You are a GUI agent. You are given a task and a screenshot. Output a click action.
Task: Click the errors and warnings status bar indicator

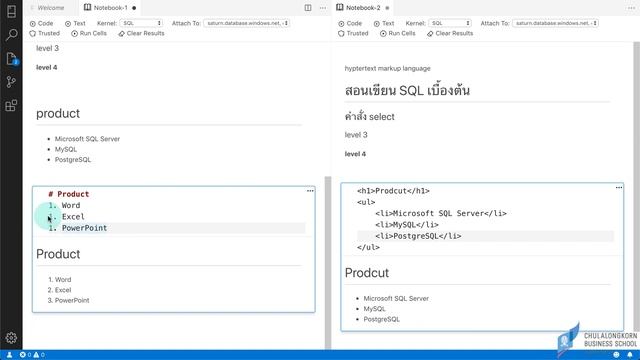pos(32,355)
